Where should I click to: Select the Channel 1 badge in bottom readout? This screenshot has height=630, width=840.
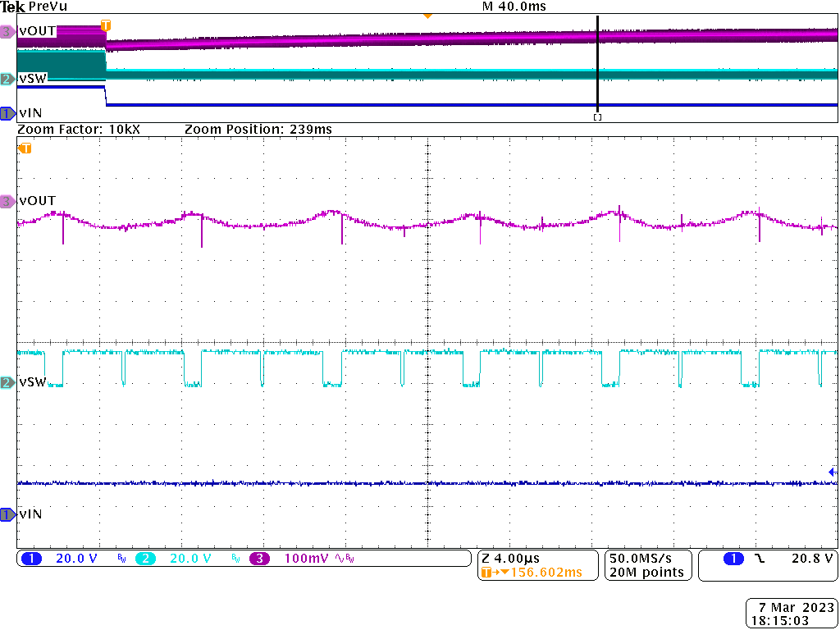click(x=31, y=558)
